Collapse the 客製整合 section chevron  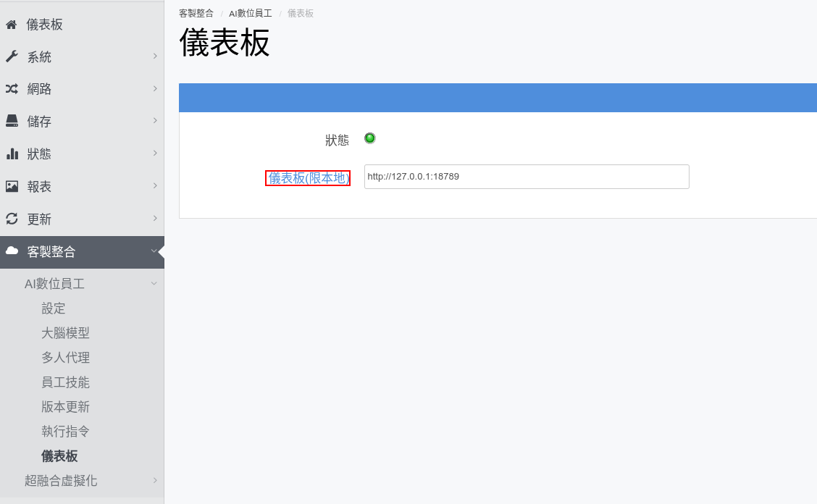click(x=154, y=251)
